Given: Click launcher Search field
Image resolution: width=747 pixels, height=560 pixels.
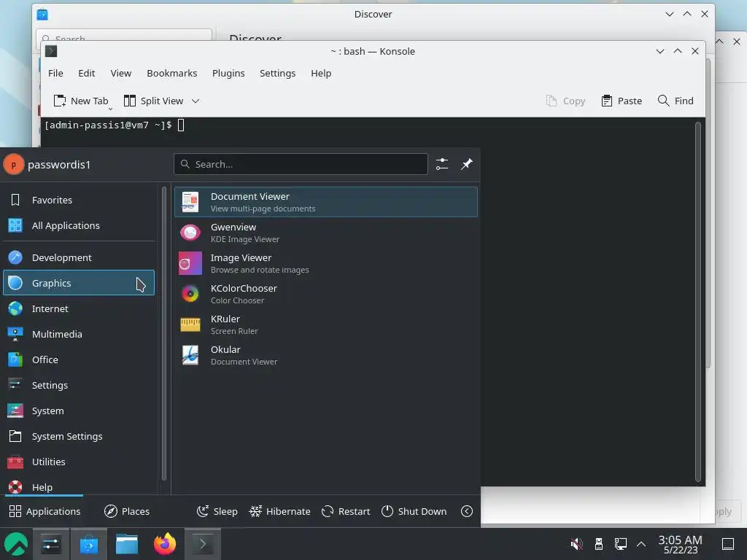Looking at the screenshot, I should pos(301,164).
